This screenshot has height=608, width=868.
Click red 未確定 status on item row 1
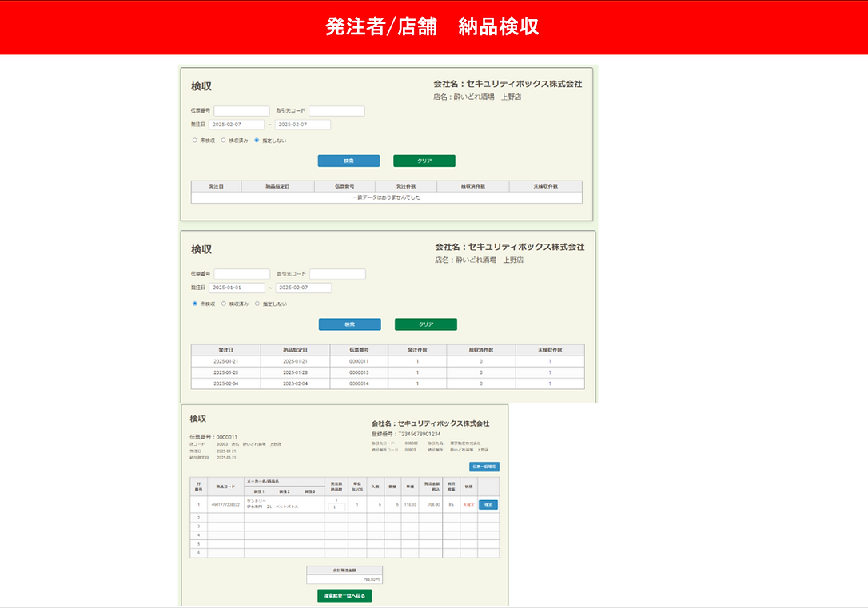tap(469, 505)
